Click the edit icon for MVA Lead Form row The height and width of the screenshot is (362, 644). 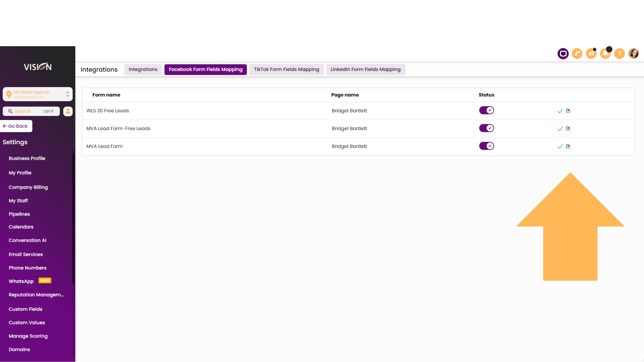pos(568,146)
